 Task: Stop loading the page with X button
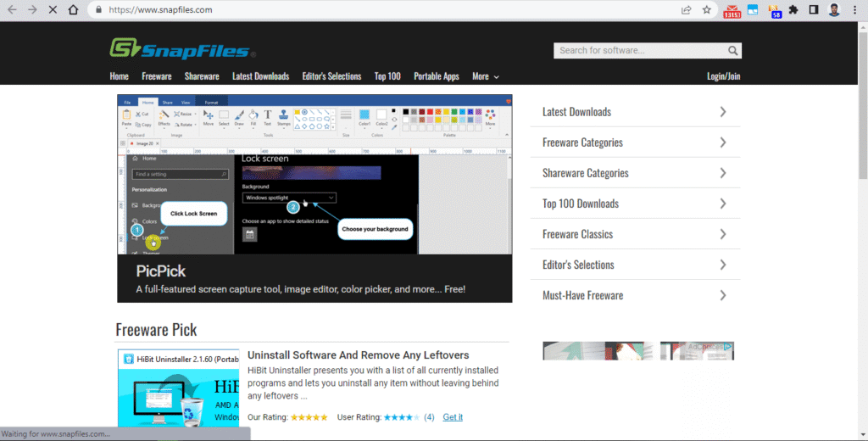53,10
